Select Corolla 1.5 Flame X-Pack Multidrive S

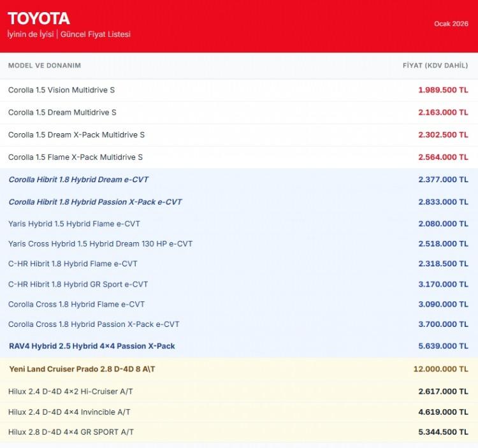click(x=75, y=157)
